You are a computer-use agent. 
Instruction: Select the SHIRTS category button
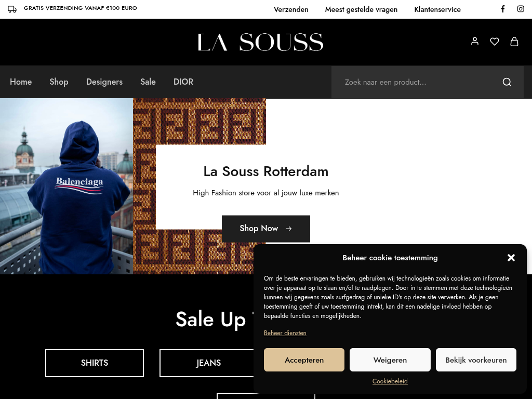(x=95, y=363)
